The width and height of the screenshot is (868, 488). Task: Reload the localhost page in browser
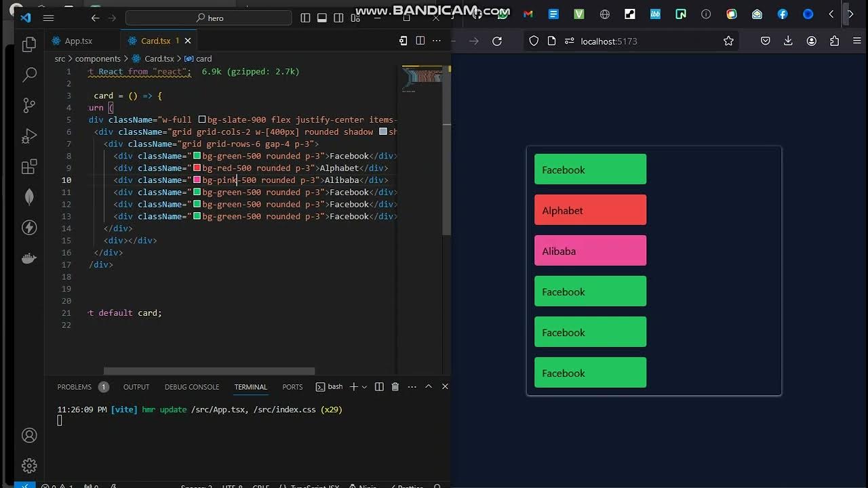coord(497,41)
